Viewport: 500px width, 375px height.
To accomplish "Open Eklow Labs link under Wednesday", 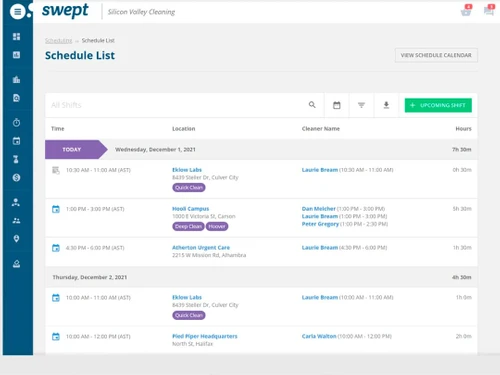I will (187, 170).
